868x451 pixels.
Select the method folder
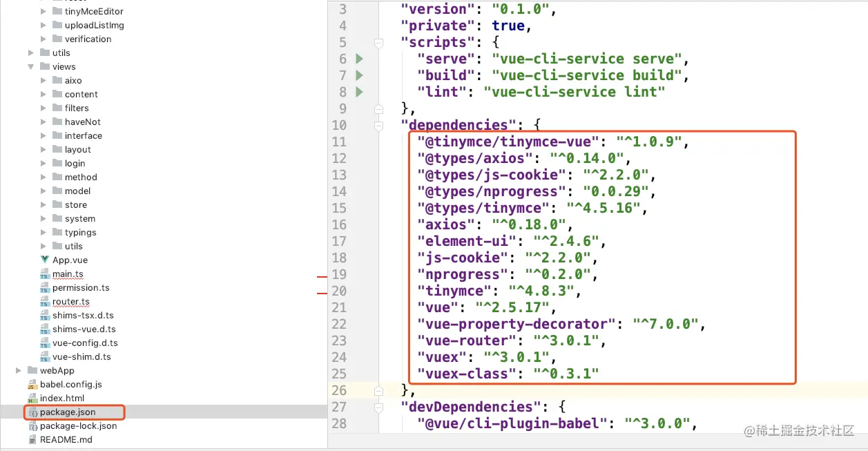(x=81, y=177)
